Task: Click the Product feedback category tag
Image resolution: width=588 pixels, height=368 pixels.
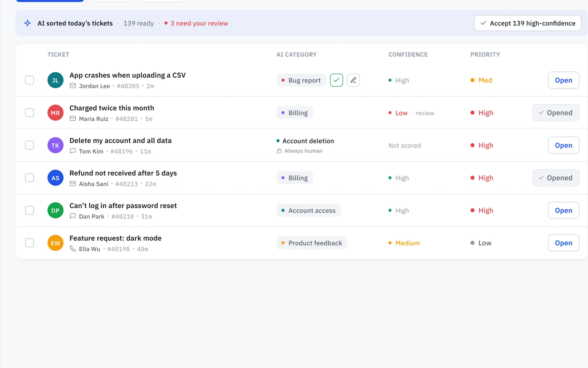Action: 312,243
